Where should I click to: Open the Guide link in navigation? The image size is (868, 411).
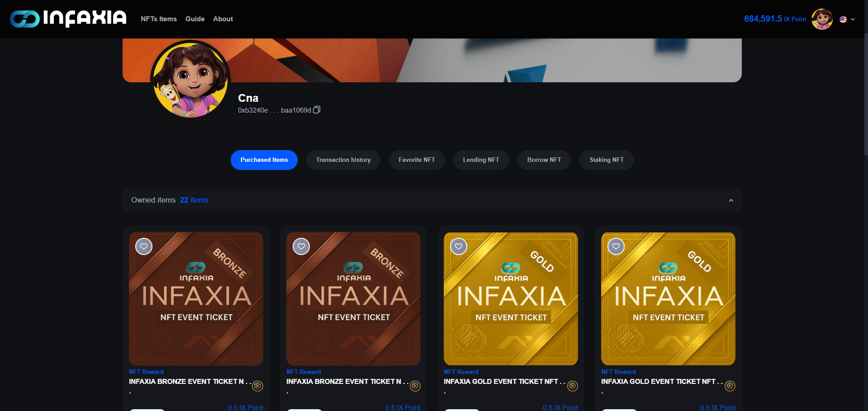(195, 19)
